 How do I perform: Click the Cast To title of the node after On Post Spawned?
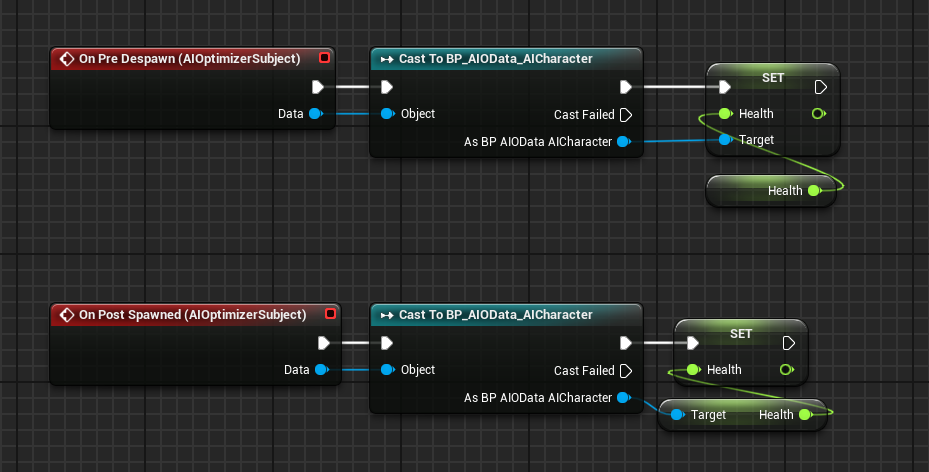click(496, 315)
